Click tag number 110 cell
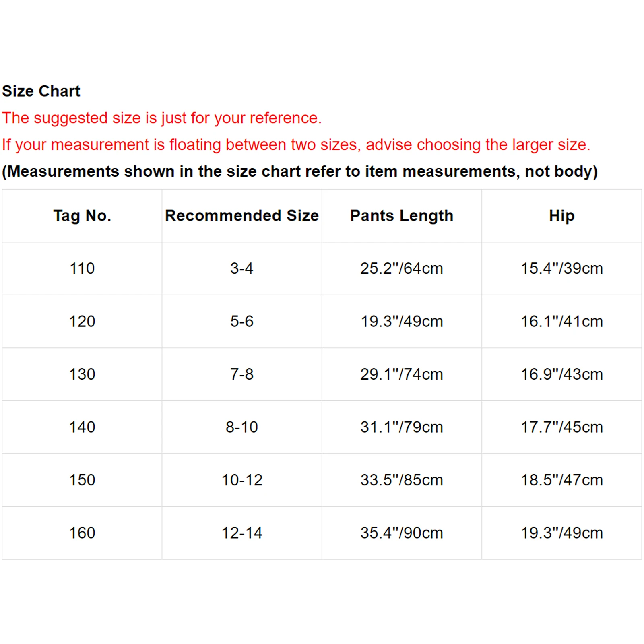This screenshot has width=644, height=644. coord(82,268)
